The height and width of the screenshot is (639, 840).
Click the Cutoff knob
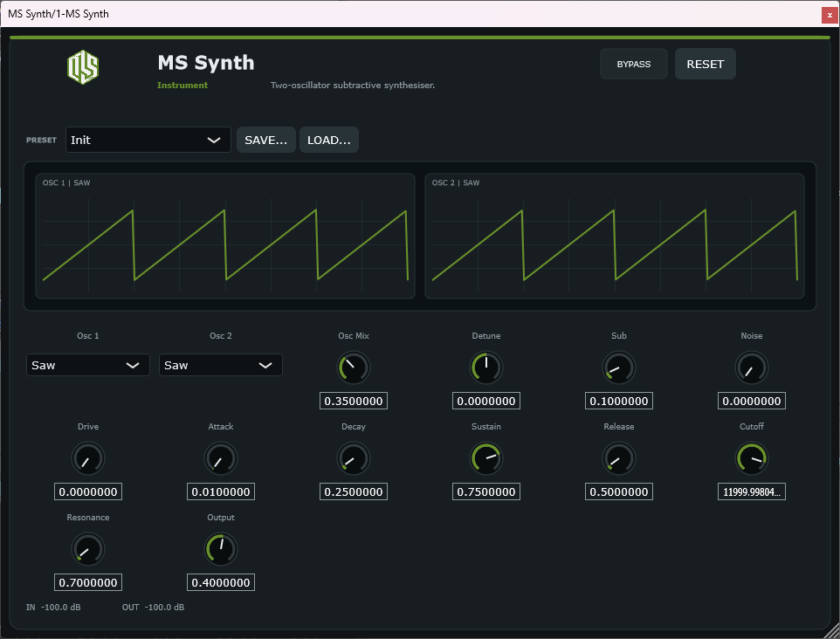pyautogui.click(x=752, y=458)
